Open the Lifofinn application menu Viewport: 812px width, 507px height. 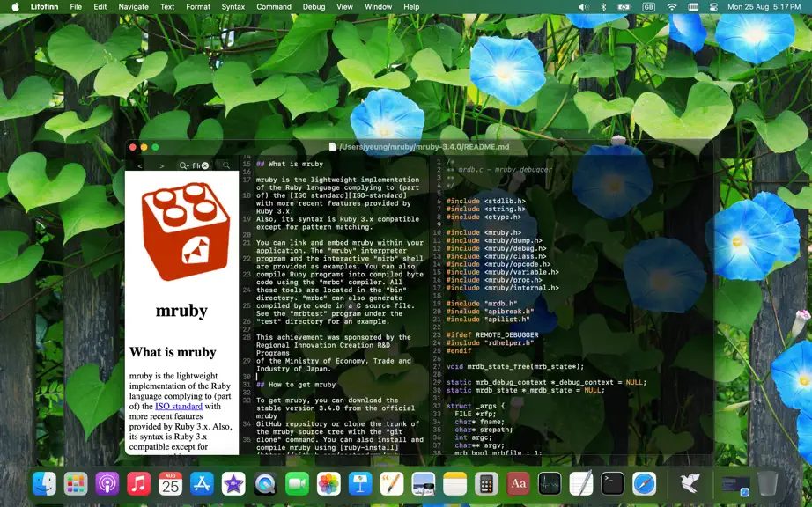coord(44,7)
